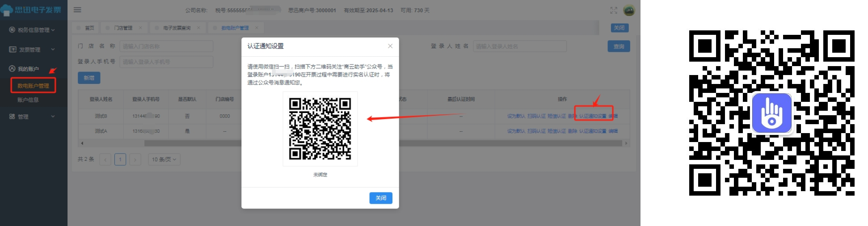Open 数电账户管理 in the sidebar
This screenshot has height=226, width=868.
(34, 86)
